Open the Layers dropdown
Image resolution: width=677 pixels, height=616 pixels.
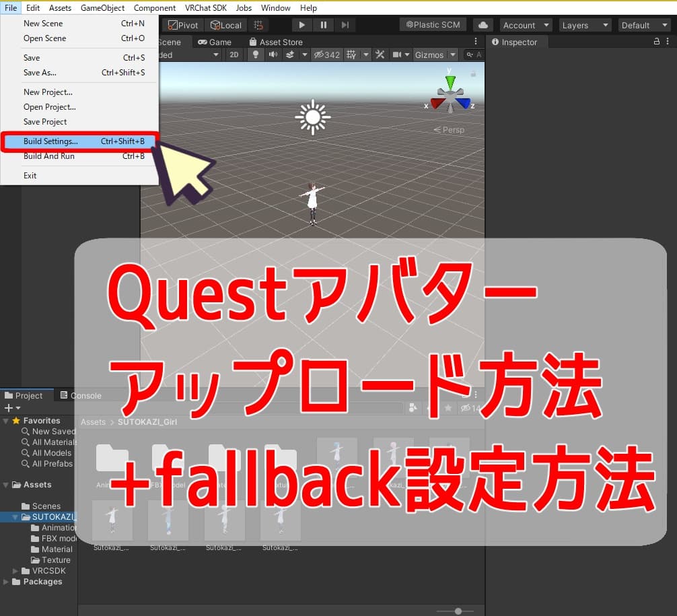pyautogui.click(x=585, y=25)
